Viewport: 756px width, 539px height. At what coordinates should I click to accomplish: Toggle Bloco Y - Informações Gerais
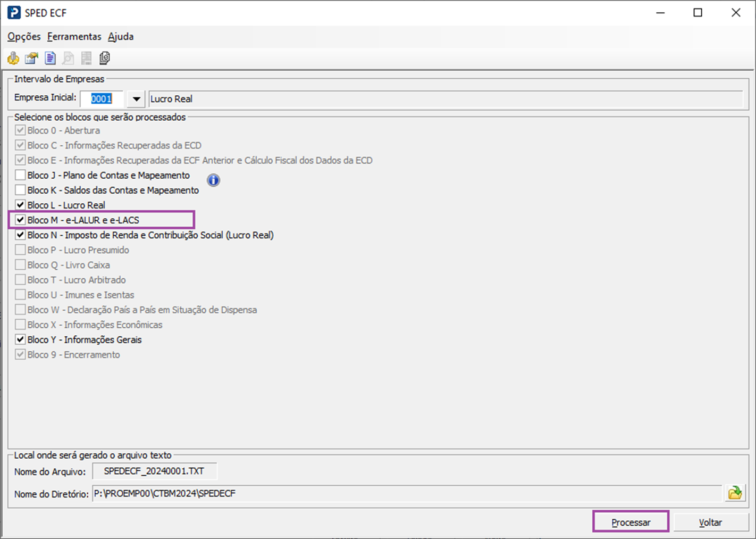20,339
